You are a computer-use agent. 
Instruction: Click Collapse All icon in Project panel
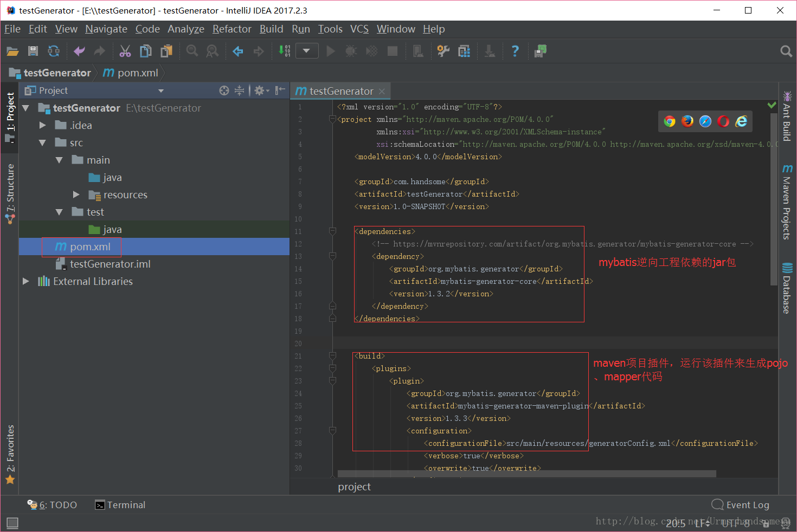click(239, 90)
